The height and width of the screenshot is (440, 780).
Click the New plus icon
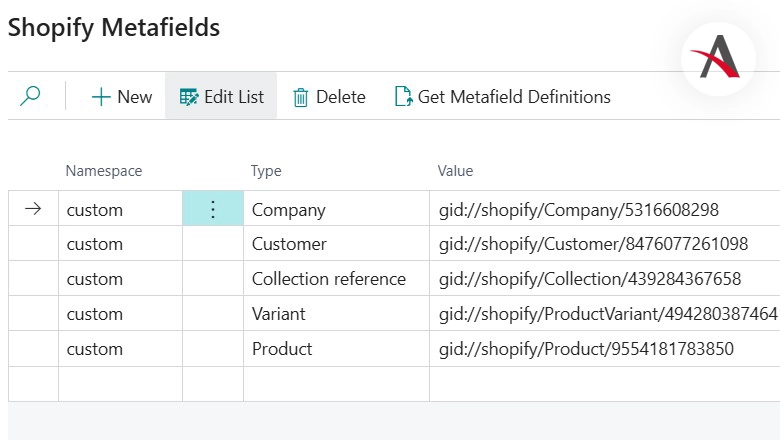coord(100,97)
